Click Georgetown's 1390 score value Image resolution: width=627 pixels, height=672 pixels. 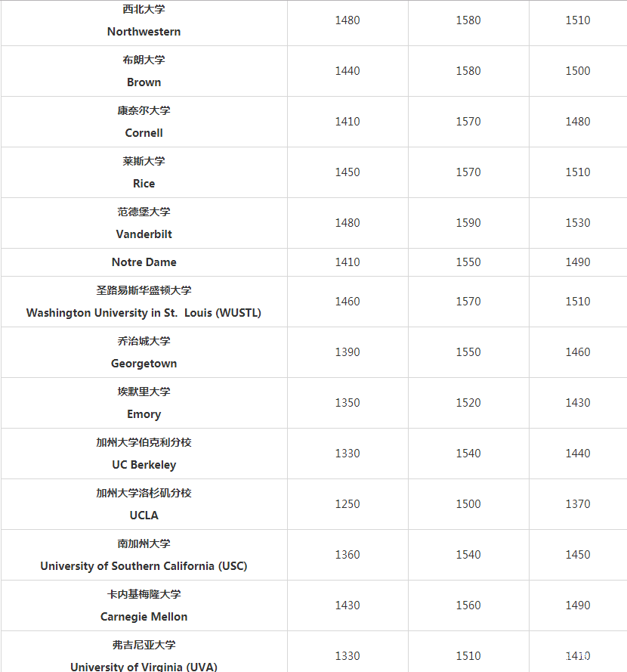click(347, 352)
